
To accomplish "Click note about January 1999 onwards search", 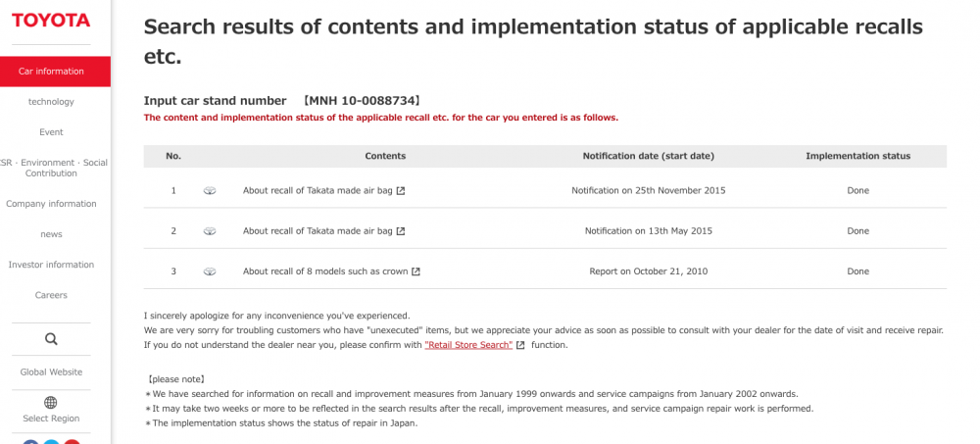I will click(472, 395).
